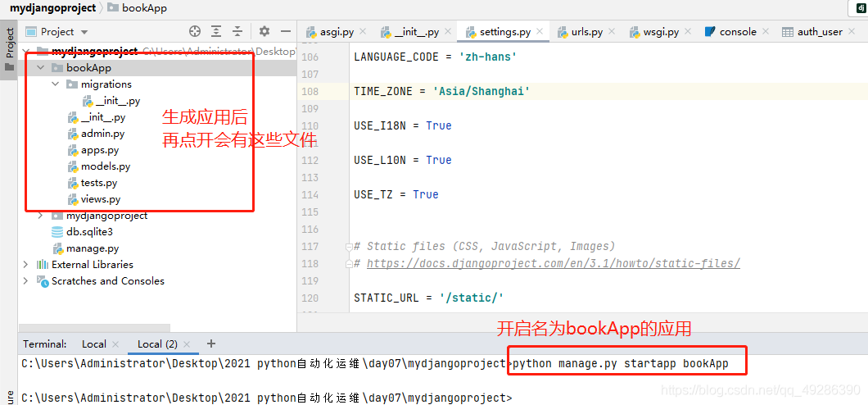
Task: Click the terminal prompt input line
Action: click(x=265, y=398)
